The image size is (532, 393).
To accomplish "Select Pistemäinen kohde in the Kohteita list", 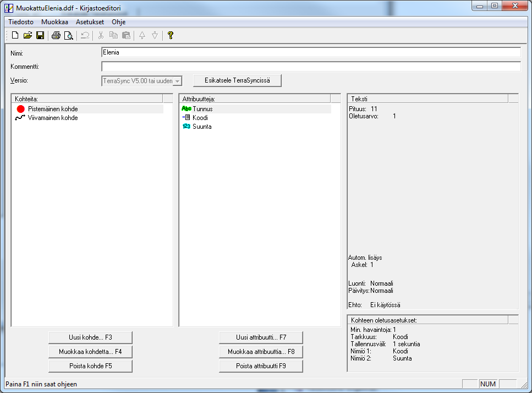I will point(87,109).
